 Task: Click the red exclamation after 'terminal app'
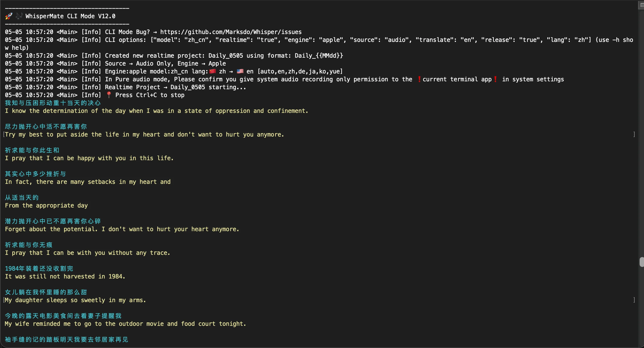[x=495, y=79]
